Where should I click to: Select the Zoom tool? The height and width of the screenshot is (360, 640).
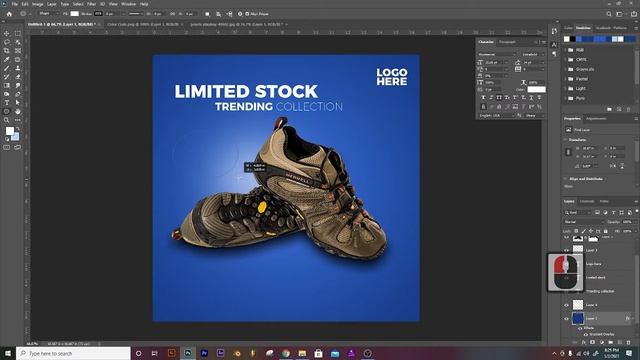point(7,120)
